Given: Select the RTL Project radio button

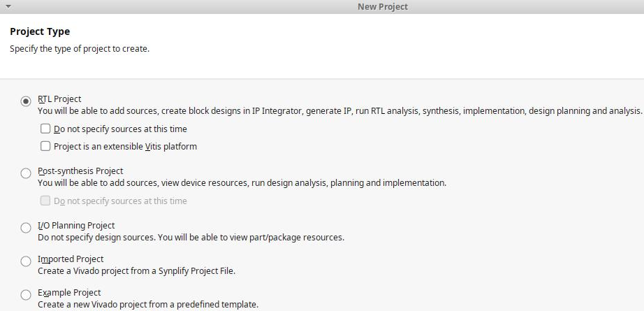Looking at the screenshot, I should tap(26, 101).
